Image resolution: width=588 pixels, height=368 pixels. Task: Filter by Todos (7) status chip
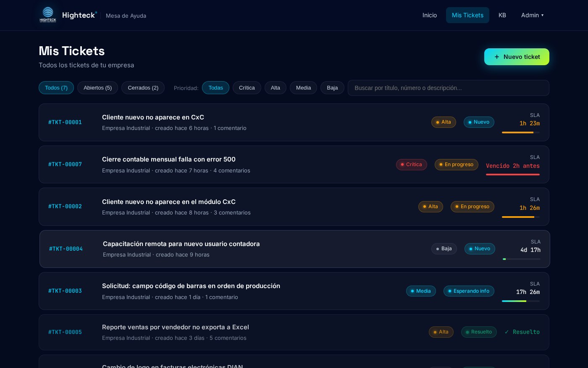pyautogui.click(x=56, y=87)
